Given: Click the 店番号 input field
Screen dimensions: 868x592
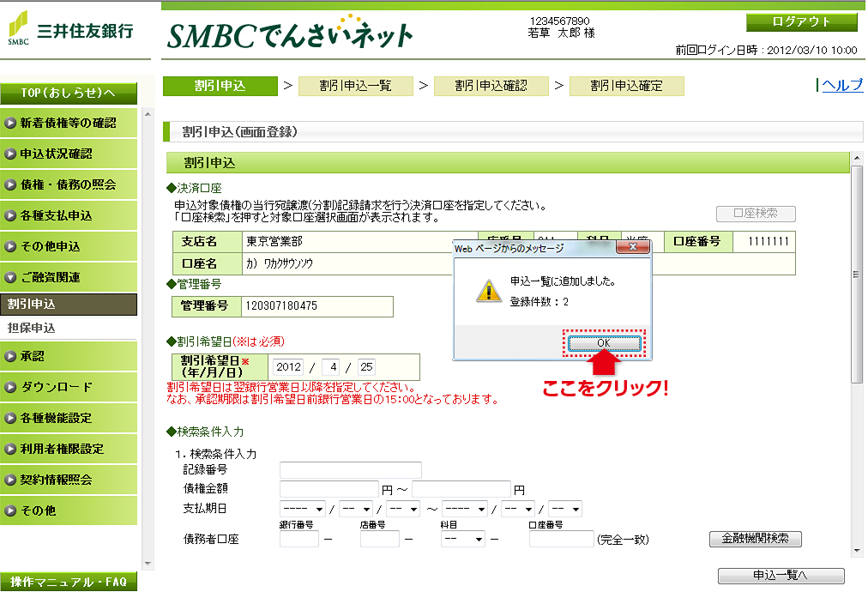Looking at the screenshot, I should coord(380,539).
